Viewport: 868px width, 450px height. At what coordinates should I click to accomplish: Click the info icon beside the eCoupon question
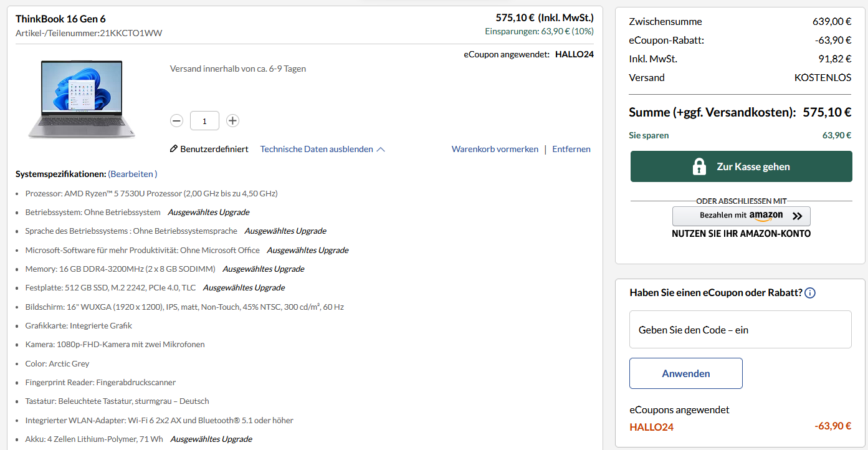[x=809, y=292]
